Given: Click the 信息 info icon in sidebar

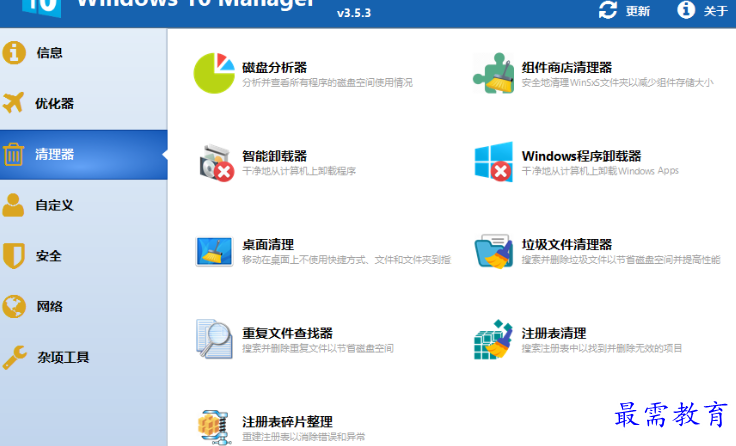Looking at the screenshot, I should pos(14,52).
